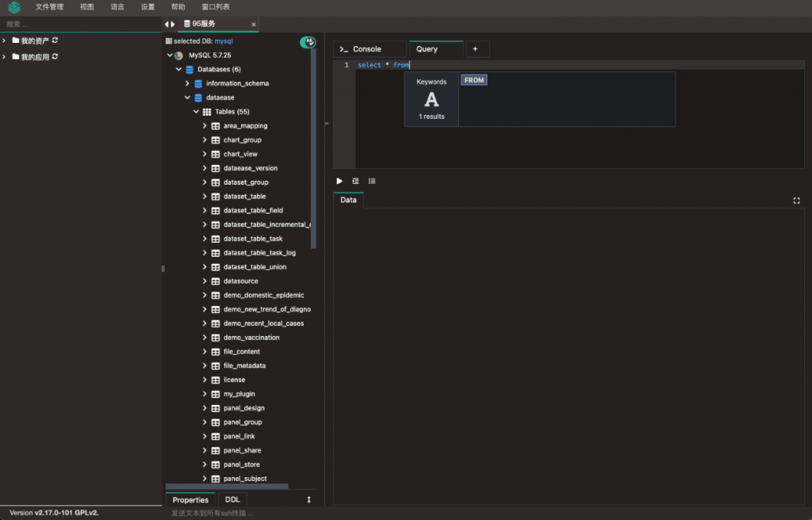Viewport: 812px width, 520px height.
Task: Click the Tables (55) grid icon
Action: click(207, 112)
